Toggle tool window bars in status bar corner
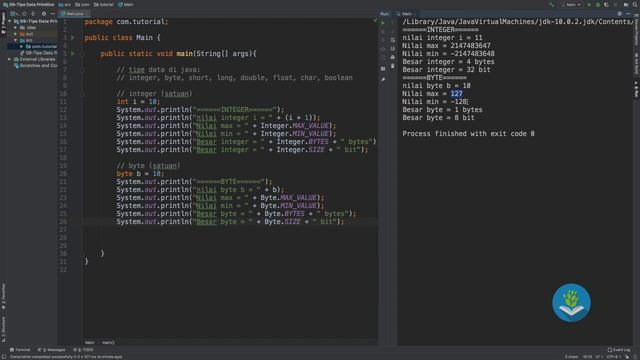Image resolution: width=640 pixels, height=360 pixels. [x=4, y=357]
